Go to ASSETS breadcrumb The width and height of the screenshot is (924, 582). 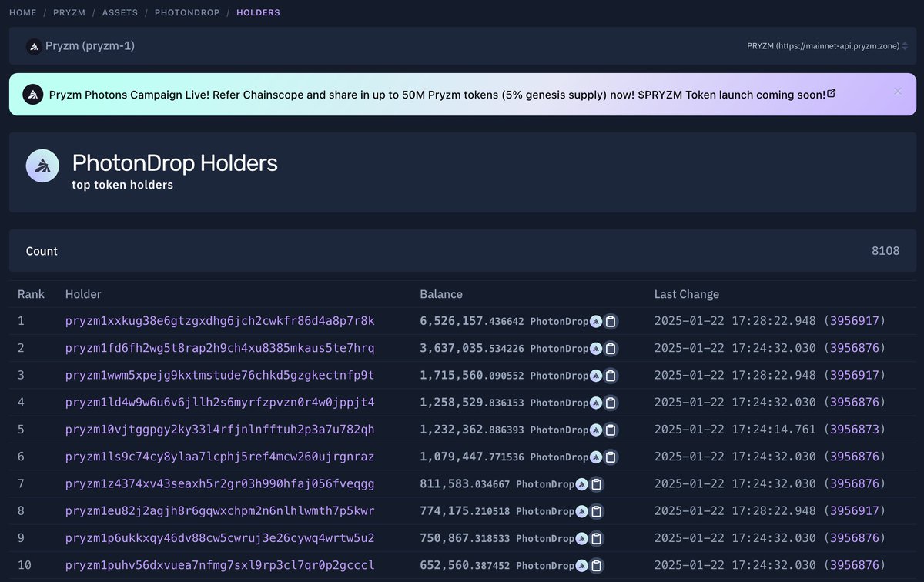(x=119, y=13)
